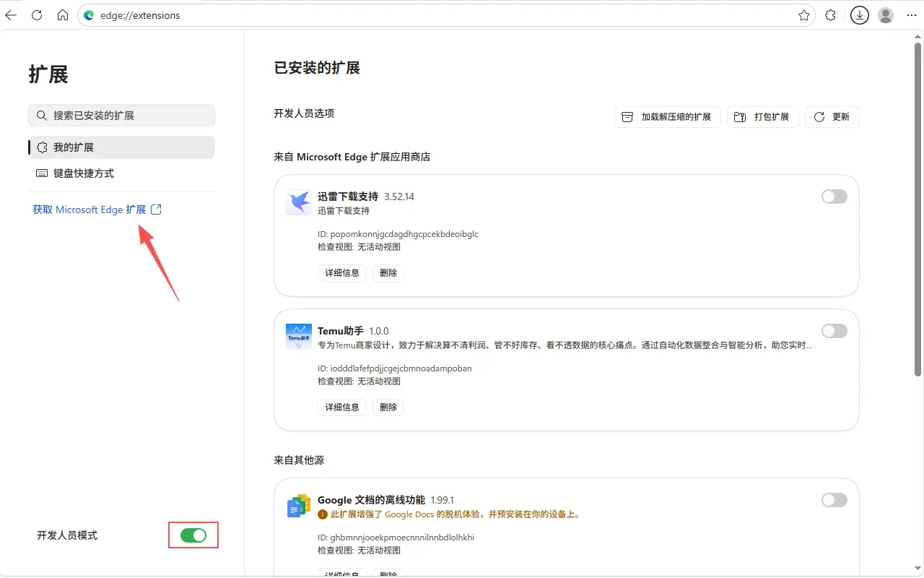Click the 加载解压缩的扩展 button
This screenshot has height=578, width=924.
click(667, 116)
